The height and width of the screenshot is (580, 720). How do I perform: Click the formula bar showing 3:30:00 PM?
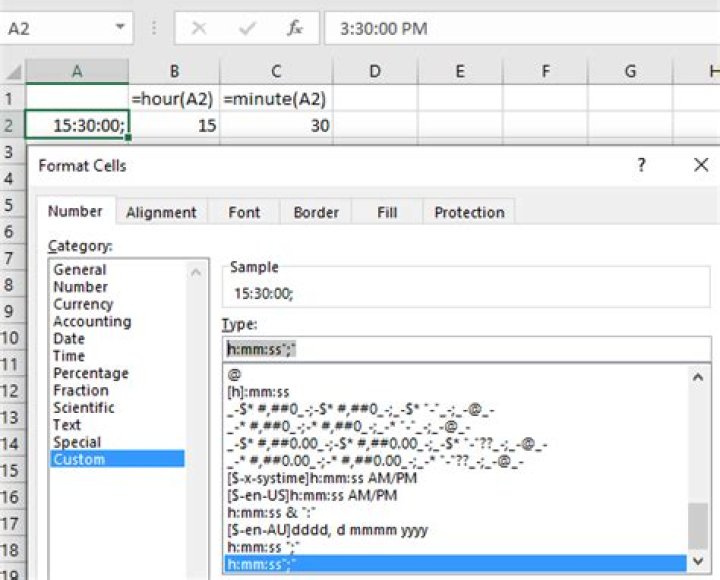(x=522, y=28)
